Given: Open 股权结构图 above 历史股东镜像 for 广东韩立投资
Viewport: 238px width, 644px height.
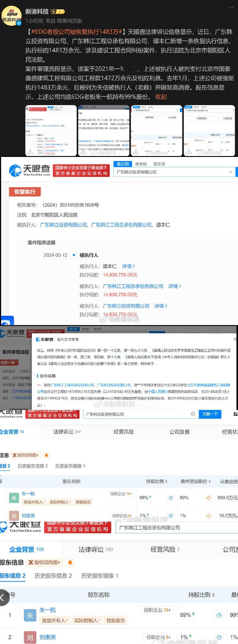Looking at the screenshot, I should click(26, 455).
